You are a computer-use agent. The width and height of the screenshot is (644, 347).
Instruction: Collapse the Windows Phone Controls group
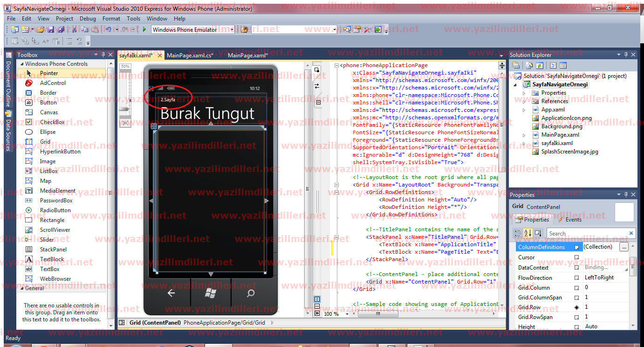point(21,64)
